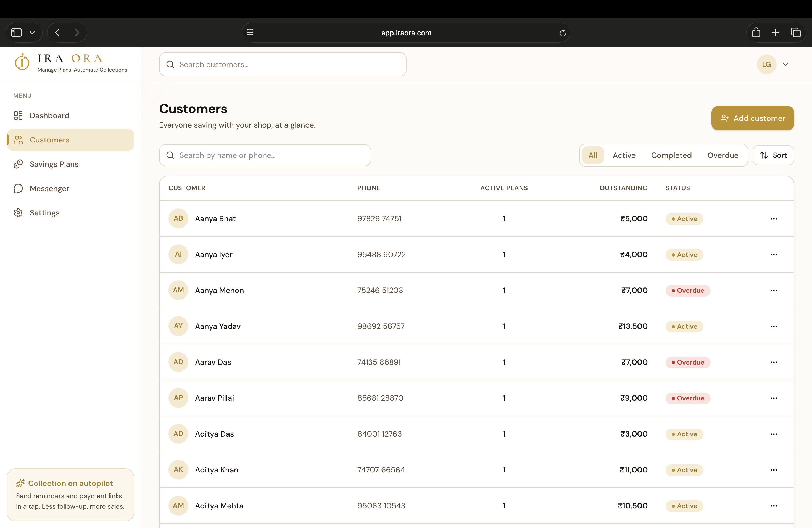
Task: Click phone number 97829 74751
Action: [x=379, y=219]
